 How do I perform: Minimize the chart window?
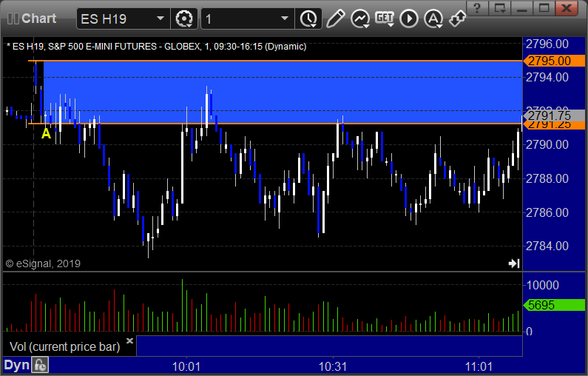pos(522,7)
